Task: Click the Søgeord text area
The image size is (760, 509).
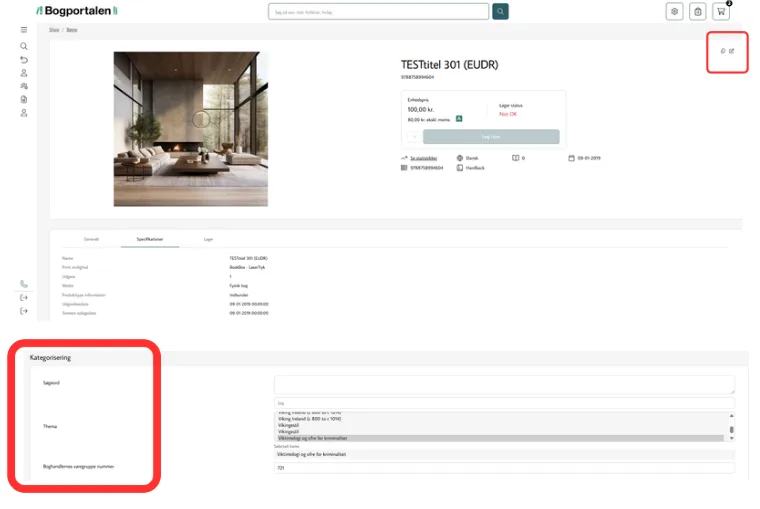Action: tap(505, 385)
